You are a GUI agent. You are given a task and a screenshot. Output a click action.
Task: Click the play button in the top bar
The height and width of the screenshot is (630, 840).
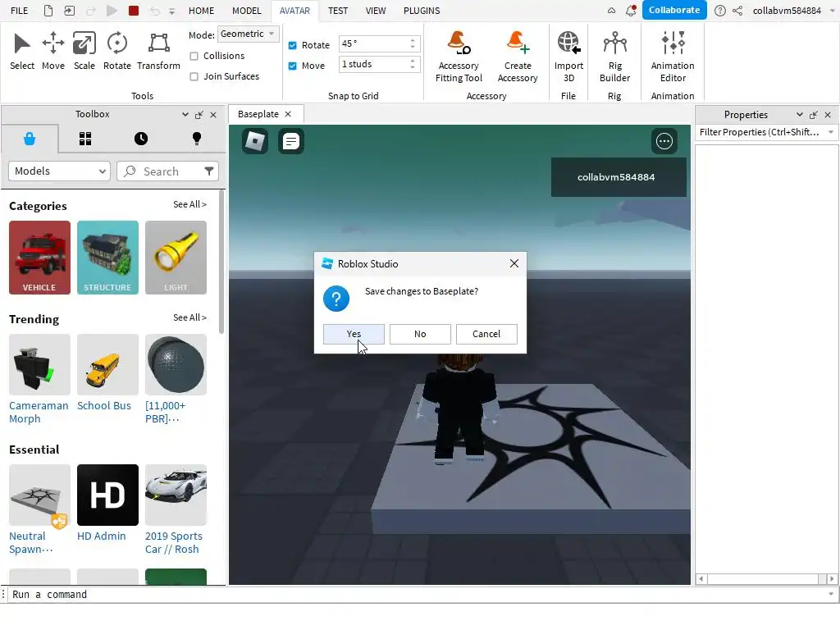point(112,10)
